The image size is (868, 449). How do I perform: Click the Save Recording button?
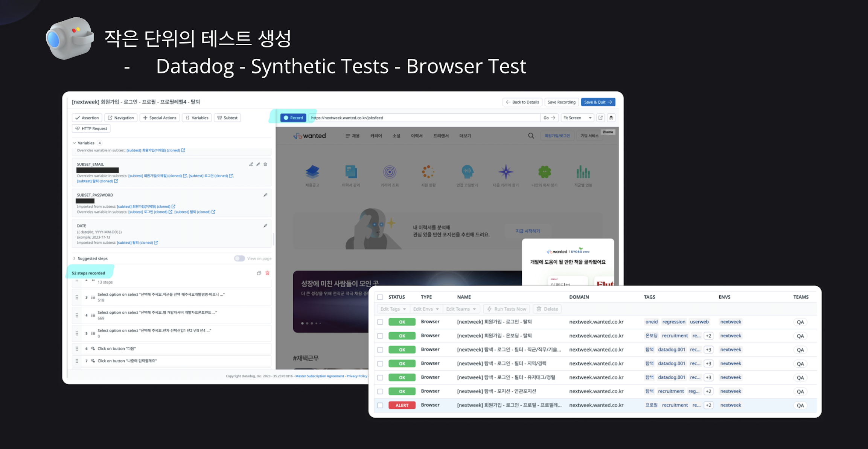pos(562,102)
